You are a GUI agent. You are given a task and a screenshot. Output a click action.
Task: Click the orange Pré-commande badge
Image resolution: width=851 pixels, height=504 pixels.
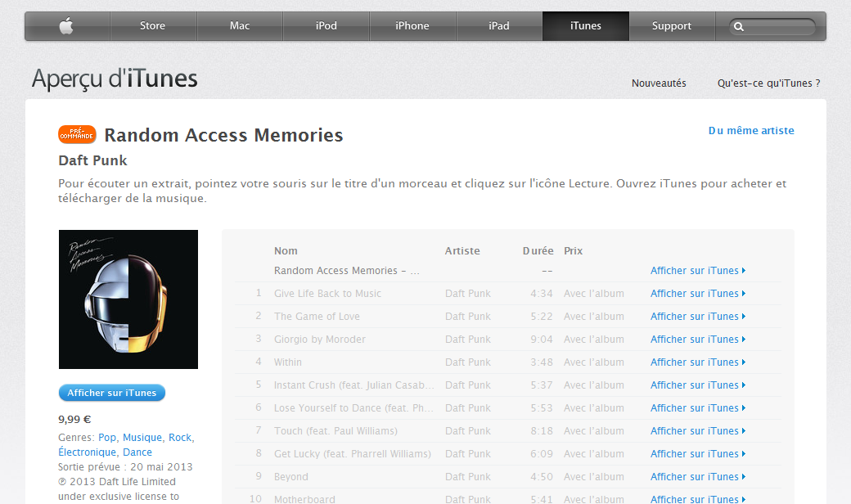(77, 134)
